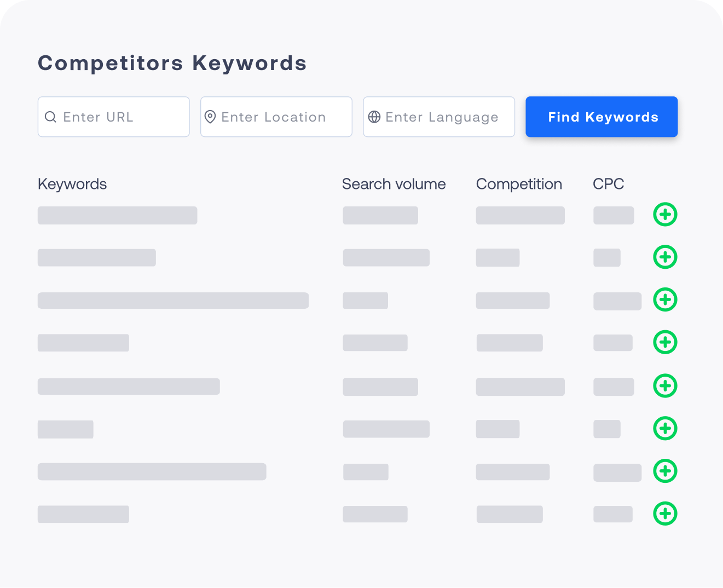
Task: Click the Enter URL input field
Action: pos(113,117)
